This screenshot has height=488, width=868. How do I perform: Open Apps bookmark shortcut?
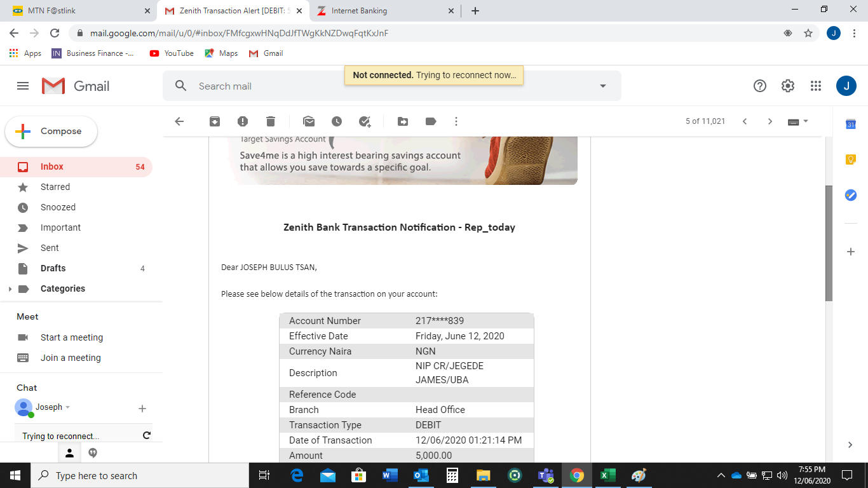25,53
